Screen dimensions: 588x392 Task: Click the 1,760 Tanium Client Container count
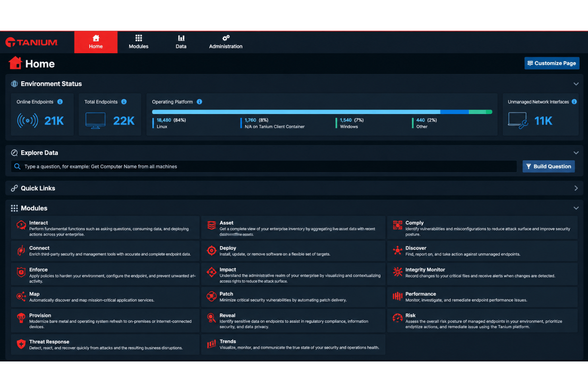[x=250, y=120]
